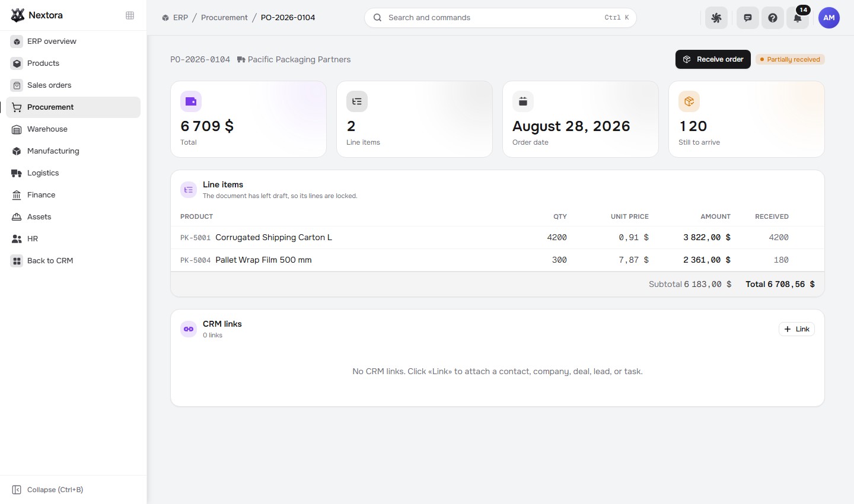Click the Total 6 708,56 $ value
Viewport: 854px width, 504px height.
coord(780,284)
